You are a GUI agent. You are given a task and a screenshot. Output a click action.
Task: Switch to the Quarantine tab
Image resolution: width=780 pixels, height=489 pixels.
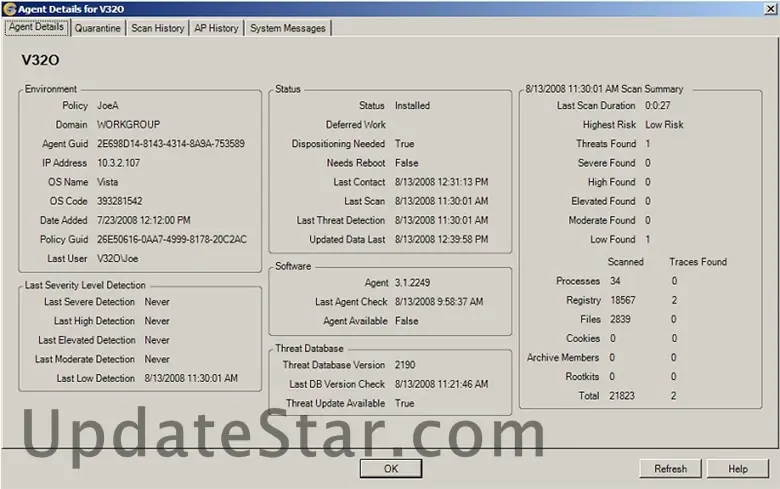(x=98, y=28)
